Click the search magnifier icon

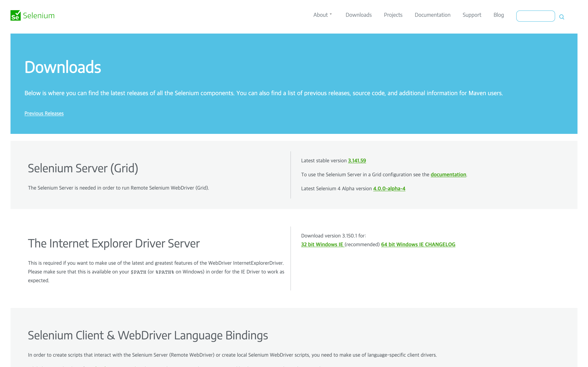562,17
